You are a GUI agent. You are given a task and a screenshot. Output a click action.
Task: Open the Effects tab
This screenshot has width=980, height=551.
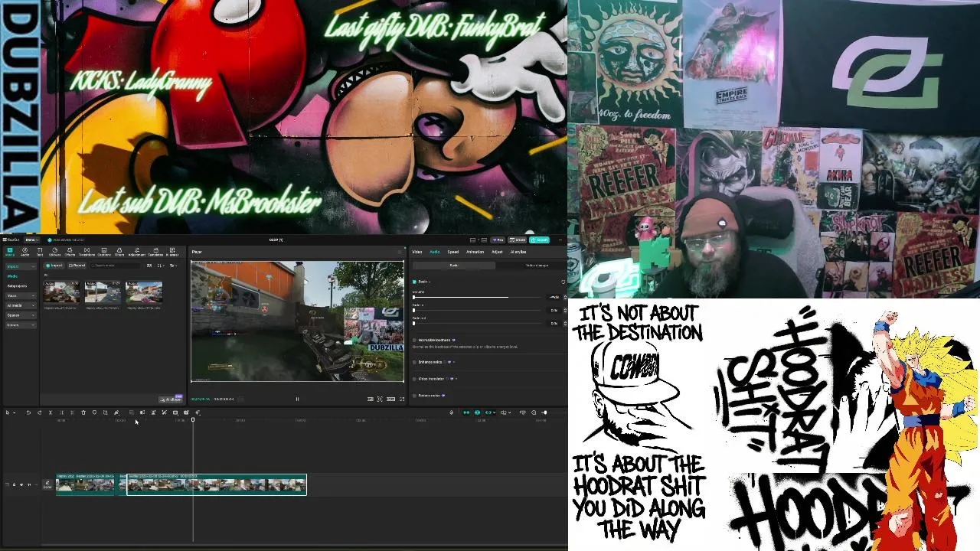click(70, 253)
